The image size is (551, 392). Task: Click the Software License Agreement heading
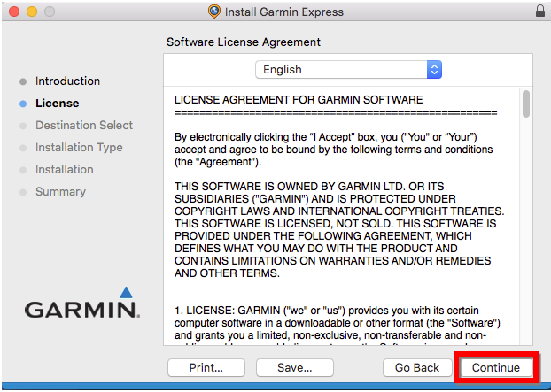pyautogui.click(x=244, y=42)
